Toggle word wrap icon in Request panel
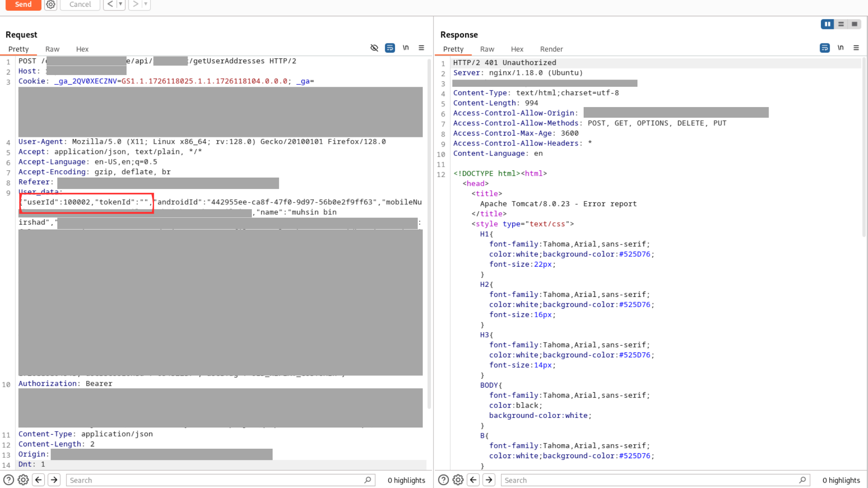 click(x=390, y=48)
